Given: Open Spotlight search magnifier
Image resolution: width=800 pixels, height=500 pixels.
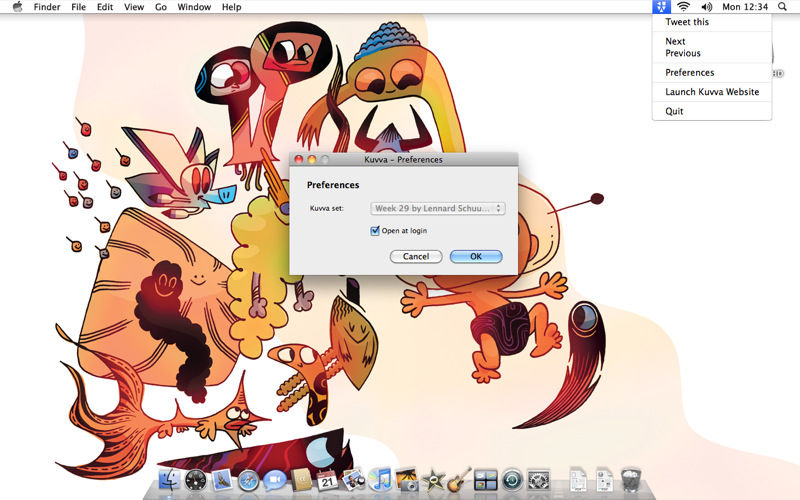Looking at the screenshot, I should [782, 7].
